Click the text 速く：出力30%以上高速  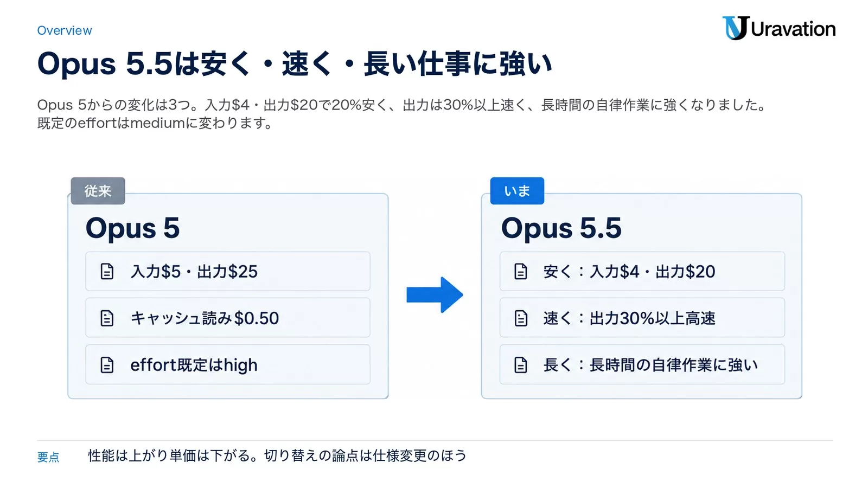tap(629, 318)
